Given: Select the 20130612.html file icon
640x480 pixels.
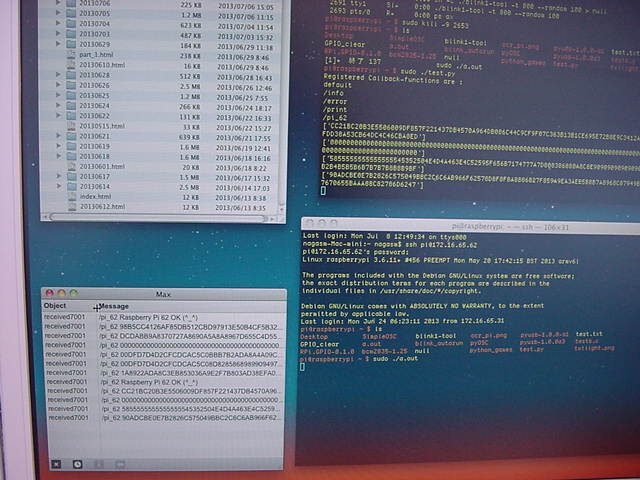Looking at the screenshot, I should point(72,207).
